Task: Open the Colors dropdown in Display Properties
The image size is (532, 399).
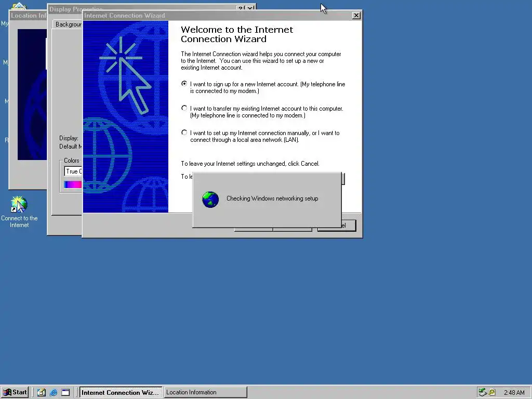Action: point(73,171)
